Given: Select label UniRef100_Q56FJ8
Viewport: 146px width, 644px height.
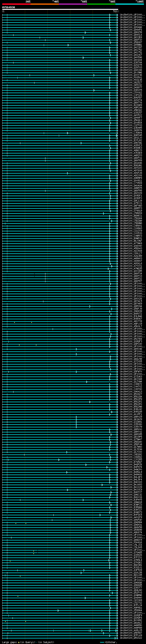Looking at the screenshot, I should (131, 309).
